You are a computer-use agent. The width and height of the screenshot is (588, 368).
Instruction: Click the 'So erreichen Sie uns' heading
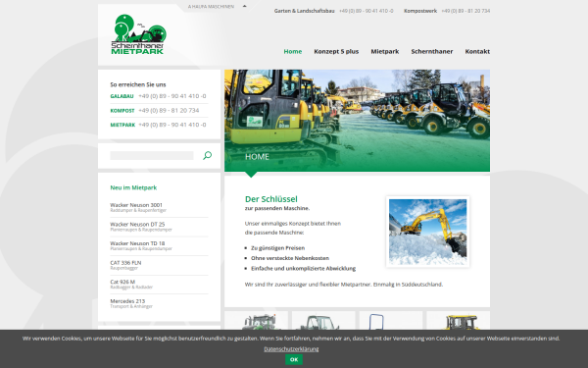[138, 84]
